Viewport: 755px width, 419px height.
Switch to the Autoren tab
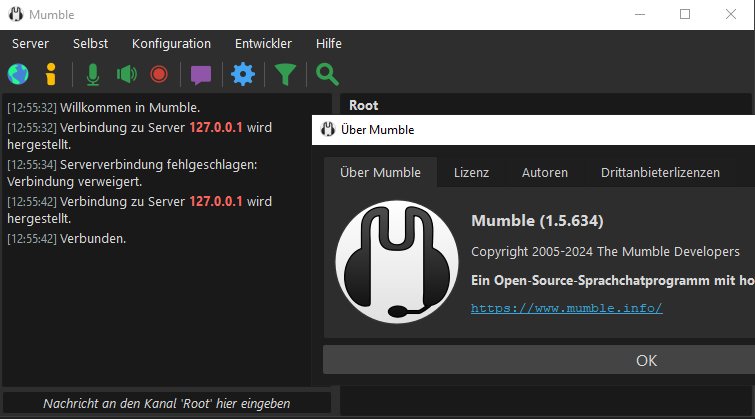pos(545,172)
